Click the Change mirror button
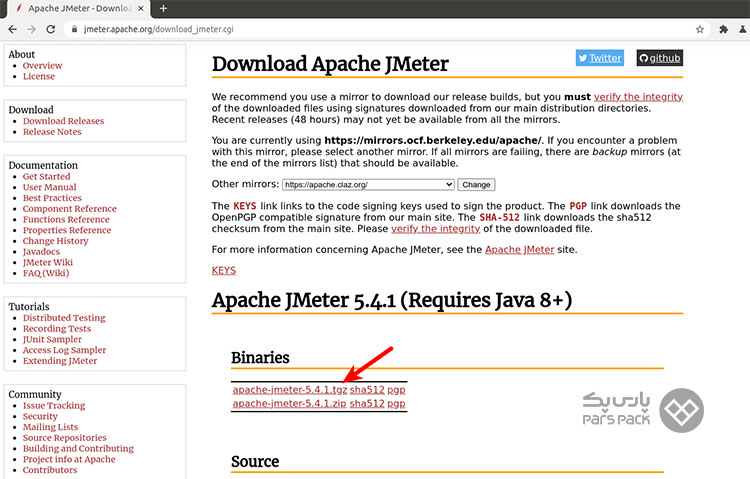 point(476,185)
